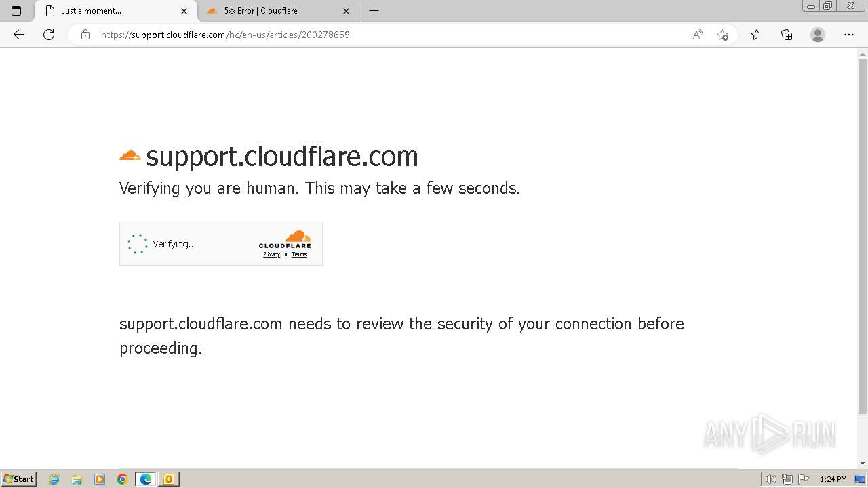Click 'Verifying you are human' text

pos(208,188)
